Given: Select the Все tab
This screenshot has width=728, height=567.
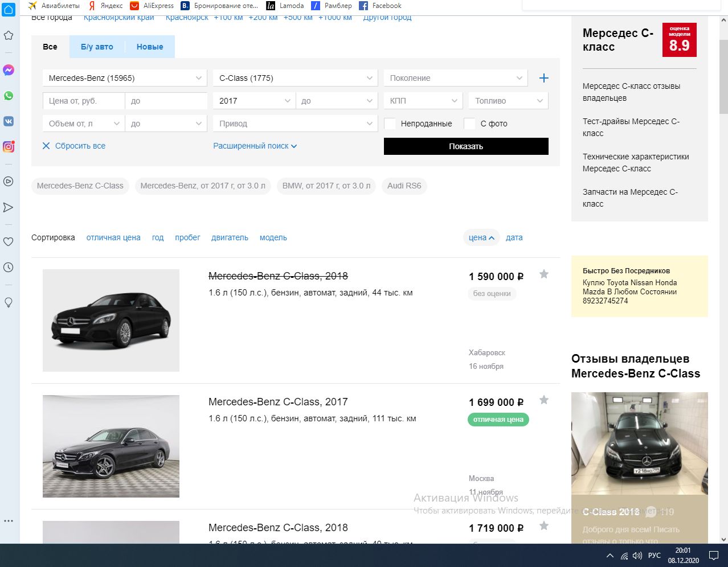Looking at the screenshot, I should point(50,47).
